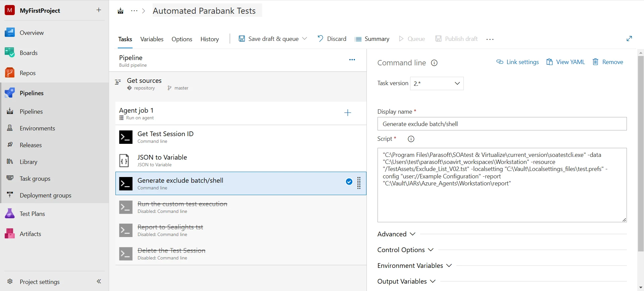This screenshot has height=291, width=644.
Task: Click the MyFirstProject red M avatar
Action: 10,10
